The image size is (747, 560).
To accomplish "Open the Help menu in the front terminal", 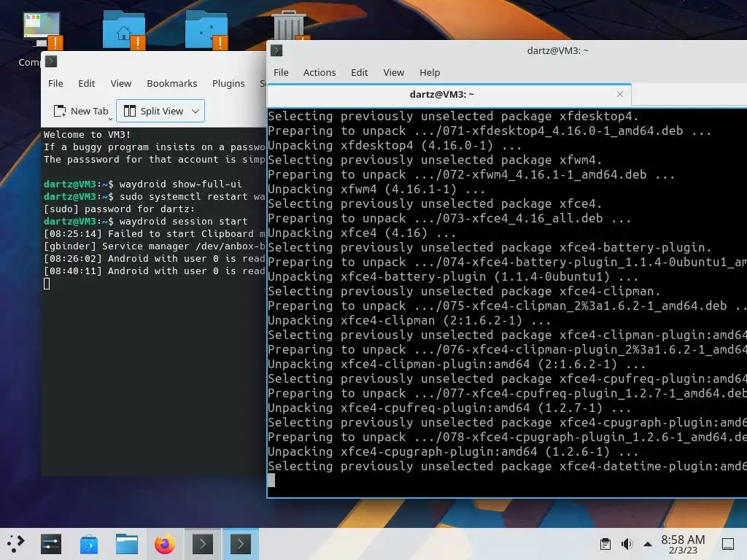I will pyautogui.click(x=430, y=72).
